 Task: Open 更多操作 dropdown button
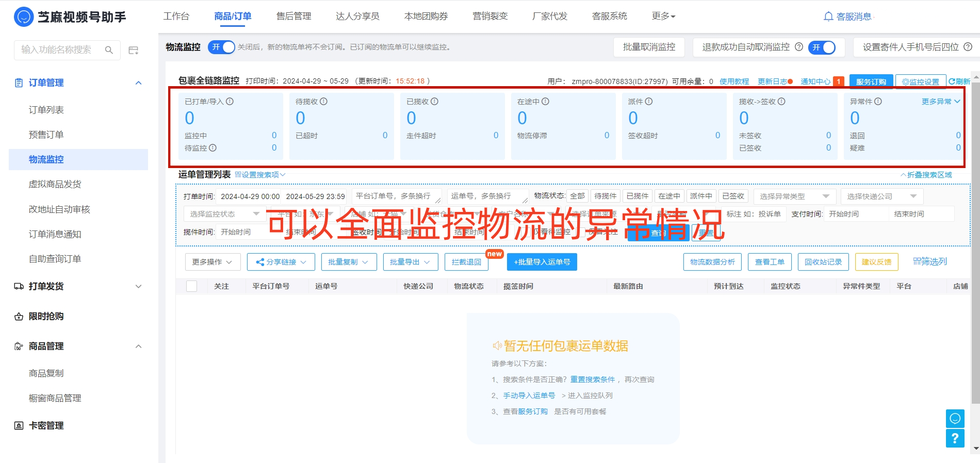click(x=213, y=262)
